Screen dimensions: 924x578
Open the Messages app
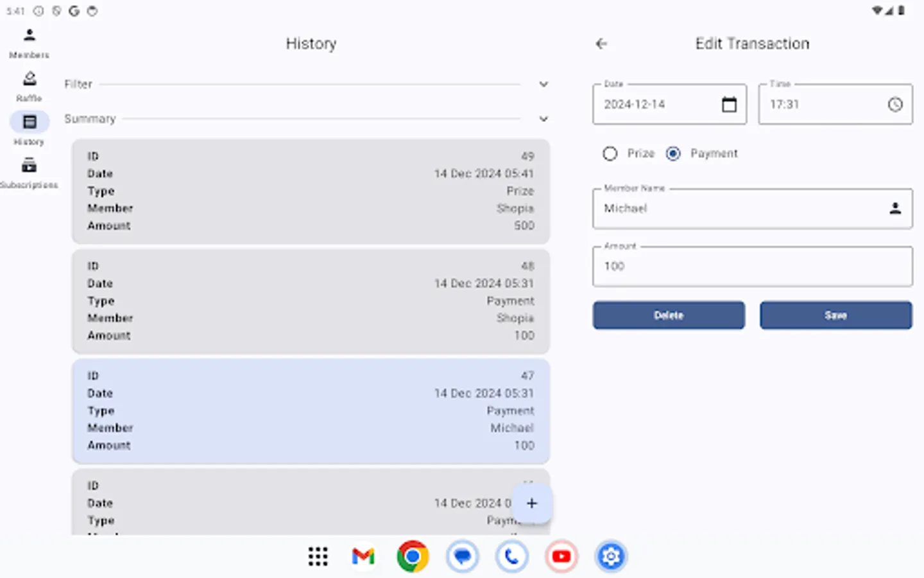(462, 556)
